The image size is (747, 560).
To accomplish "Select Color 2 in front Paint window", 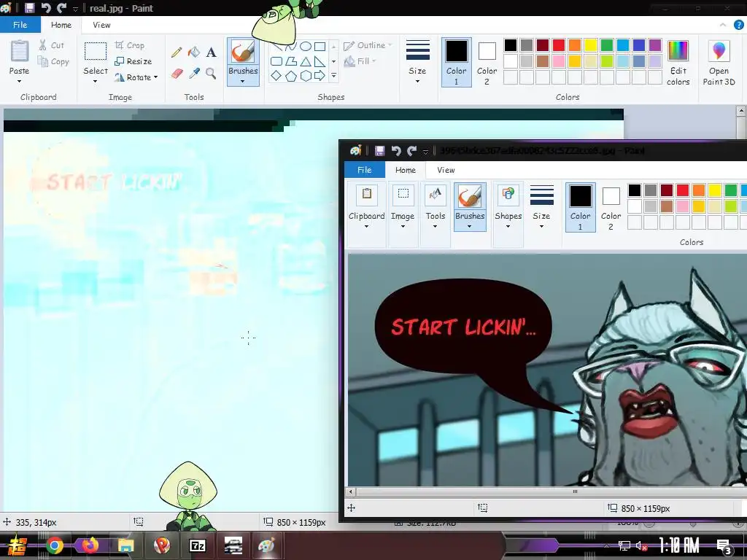I will pyautogui.click(x=611, y=208).
